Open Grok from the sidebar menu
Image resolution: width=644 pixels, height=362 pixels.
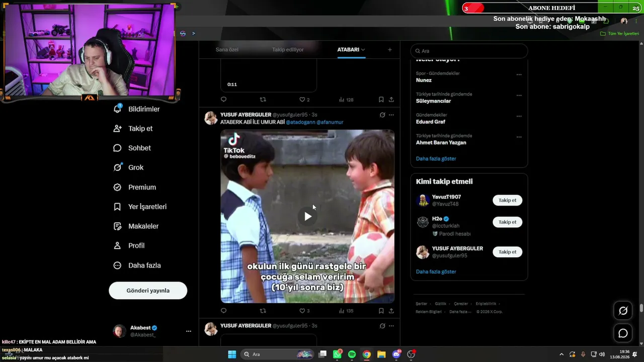pos(129,167)
